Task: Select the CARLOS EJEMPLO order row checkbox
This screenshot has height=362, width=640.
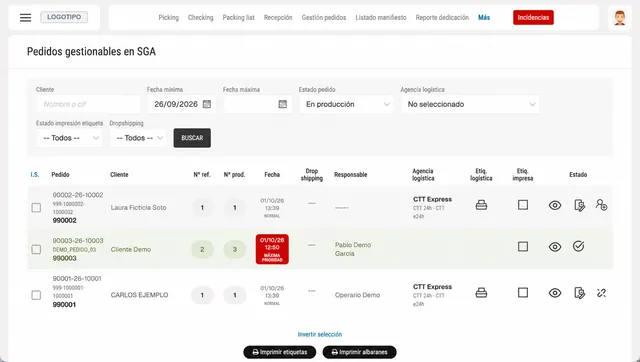Action: coord(36,295)
